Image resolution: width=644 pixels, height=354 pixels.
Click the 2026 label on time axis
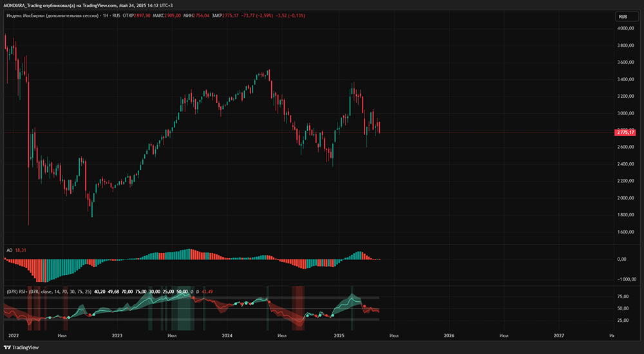click(449, 335)
